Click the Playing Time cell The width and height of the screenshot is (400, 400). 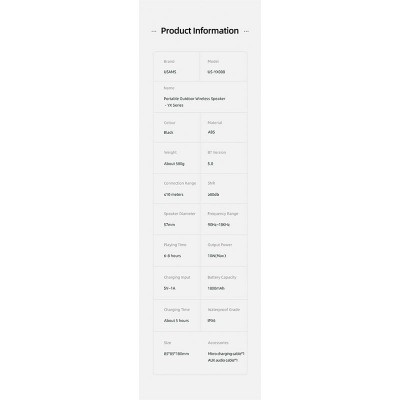pyautogui.click(x=177, y=251)
